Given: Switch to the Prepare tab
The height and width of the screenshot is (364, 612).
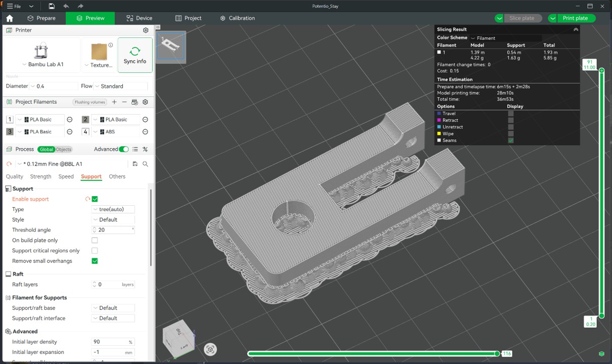Looking at the screenshot, I should point(41,18).
